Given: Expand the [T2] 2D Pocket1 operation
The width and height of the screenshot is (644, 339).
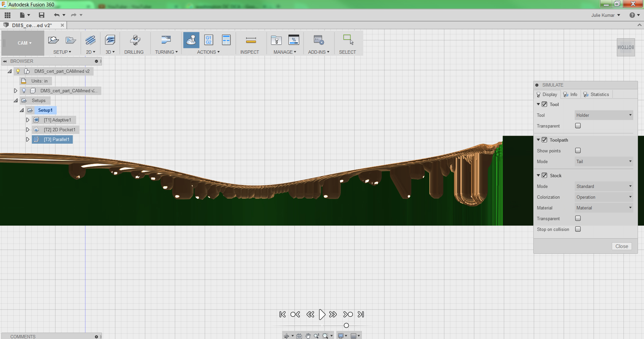Looking at the screenshot, I should (28, 130).
